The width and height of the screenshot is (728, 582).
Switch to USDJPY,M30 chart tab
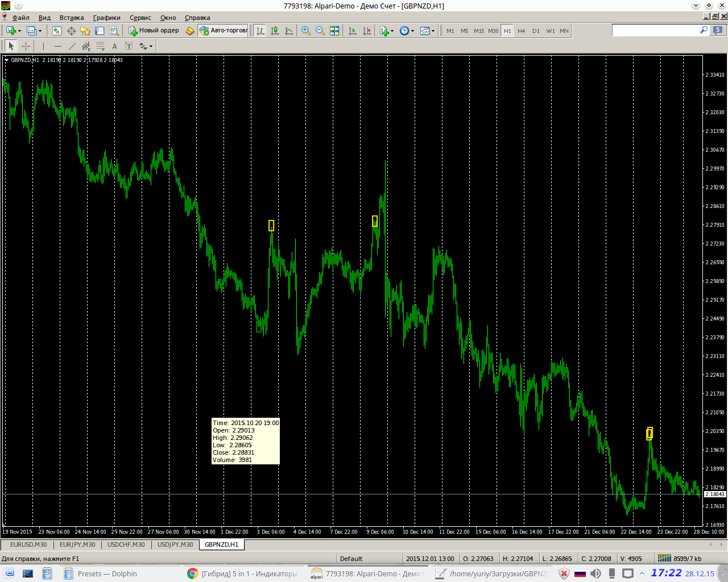[175, 544]
